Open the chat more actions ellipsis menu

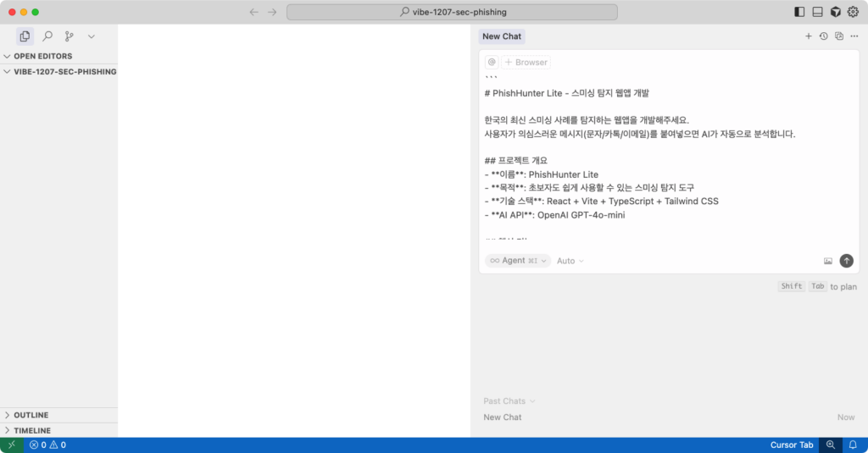tap(854, 36)
